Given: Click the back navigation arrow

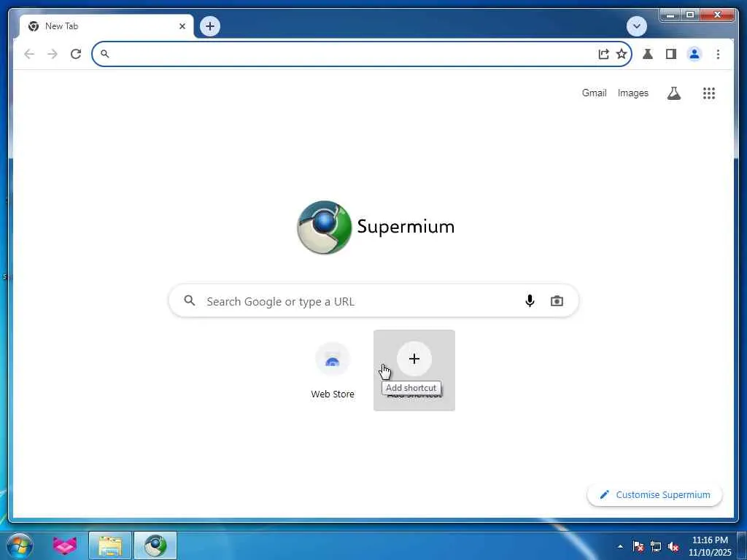Looking at the screenshot, I should click(29, 54).
